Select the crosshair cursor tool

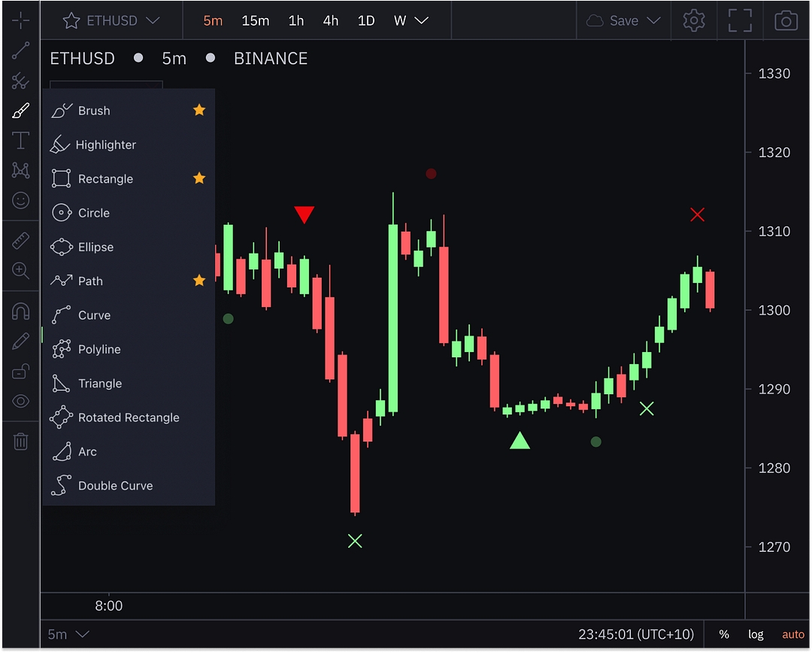(x=20, y=20)
